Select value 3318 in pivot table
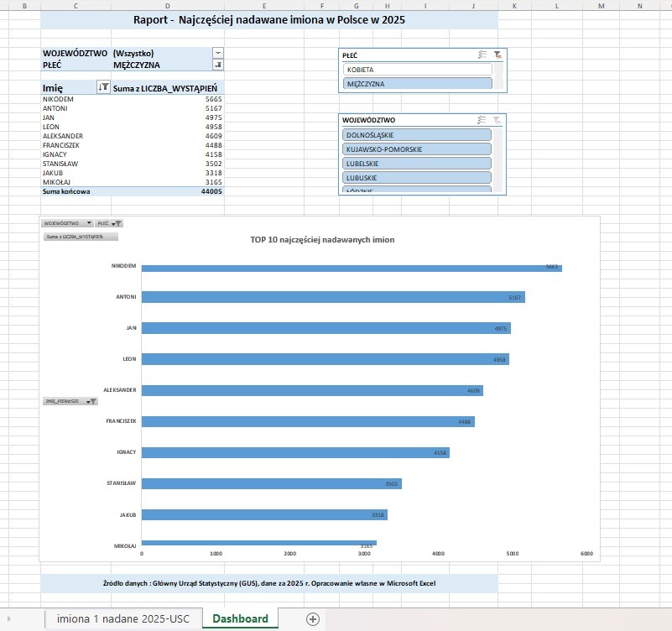The image size is (672, 631). click(x=168, y=173)
